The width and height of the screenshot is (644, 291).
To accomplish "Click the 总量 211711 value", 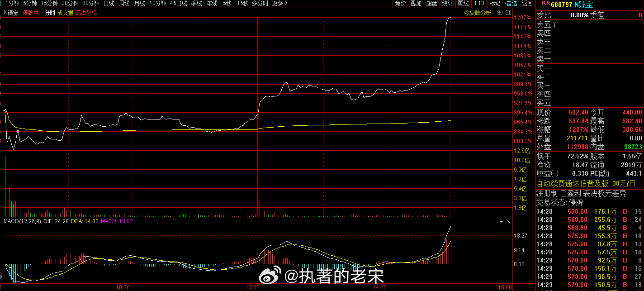I will point(578,138).
